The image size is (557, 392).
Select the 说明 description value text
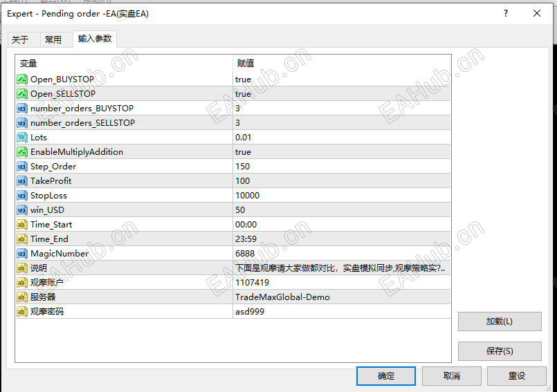pyautogui.click(x=340, y=268)
